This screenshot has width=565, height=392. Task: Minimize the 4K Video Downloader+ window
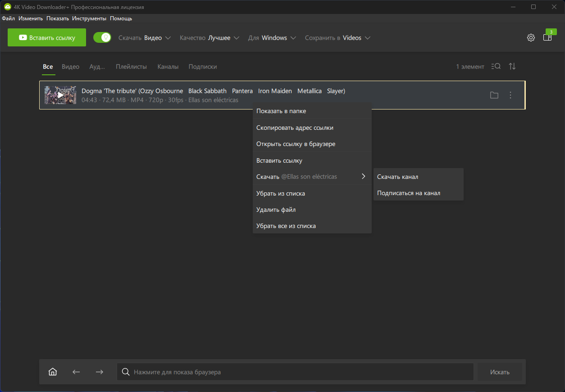tap(513, 7)
